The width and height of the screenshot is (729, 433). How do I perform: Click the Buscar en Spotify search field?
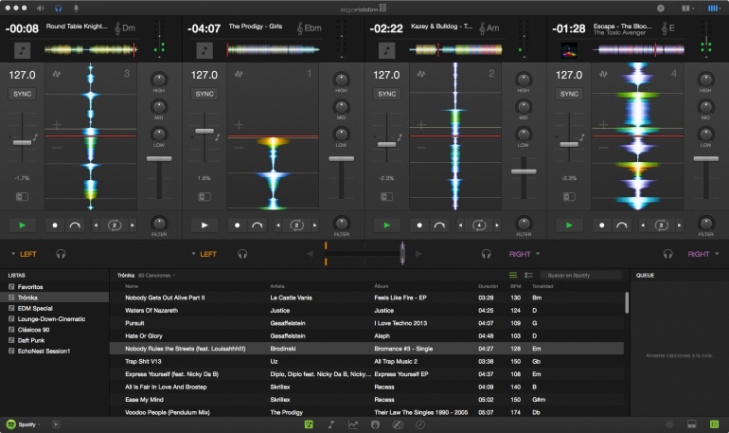pos(581,275)
